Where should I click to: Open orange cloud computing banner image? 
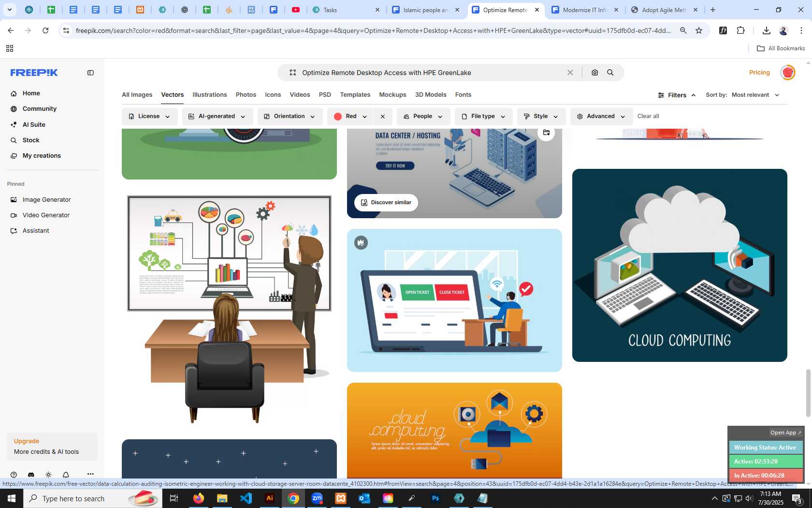(454, 430)
